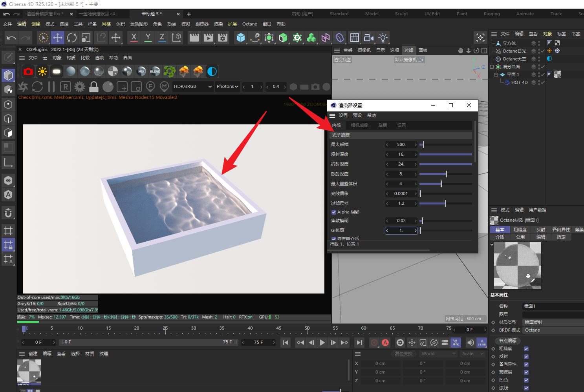Select the Move tool in top toolbar

pyautogui.click(x=58, y=38)
